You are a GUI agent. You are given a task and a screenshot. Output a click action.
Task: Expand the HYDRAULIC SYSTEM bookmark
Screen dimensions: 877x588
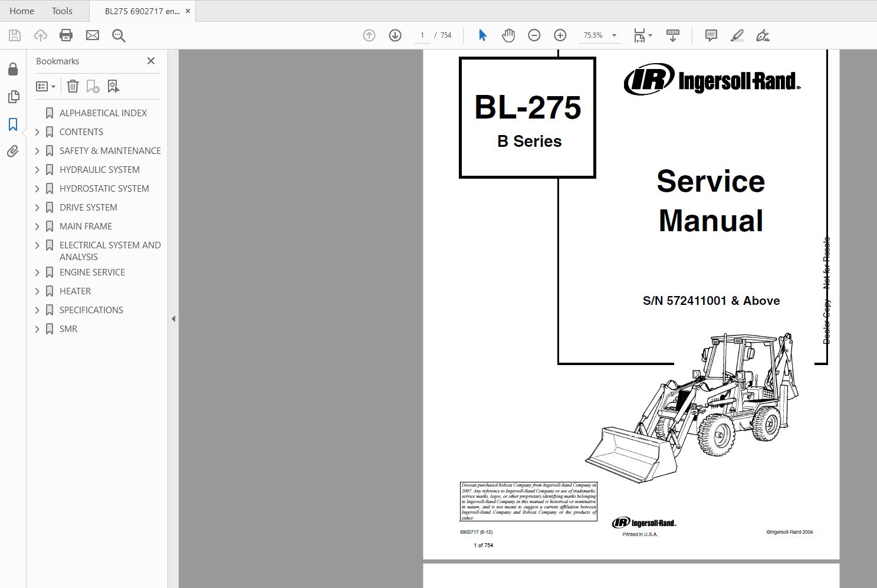tap(37, 170)
